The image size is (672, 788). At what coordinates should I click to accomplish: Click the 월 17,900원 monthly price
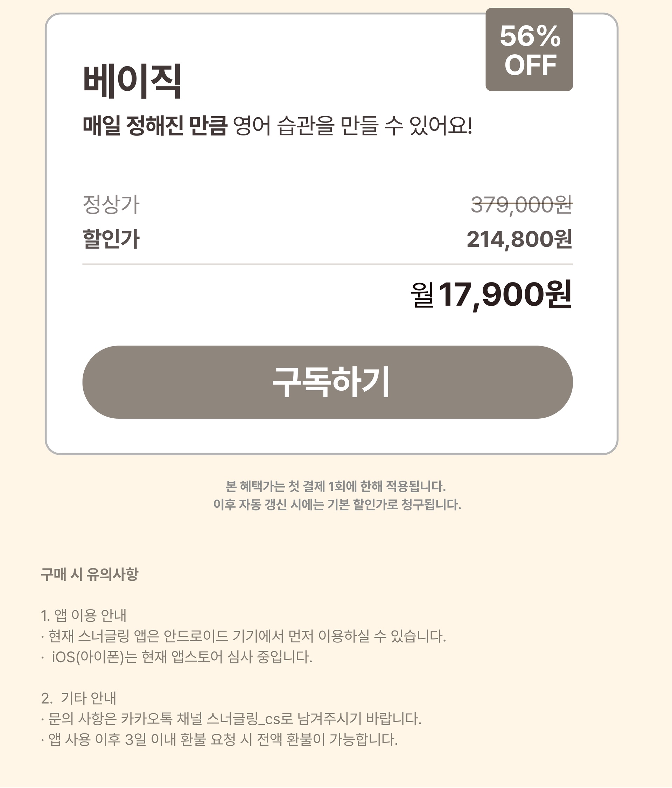491,295
